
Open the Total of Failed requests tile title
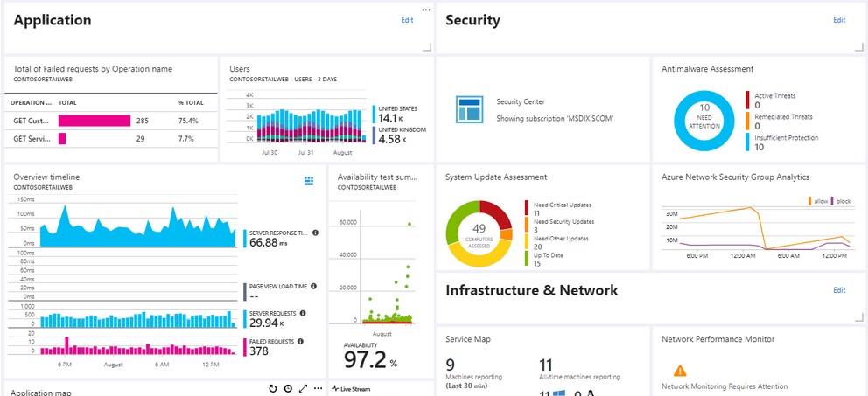coord(93,69)
